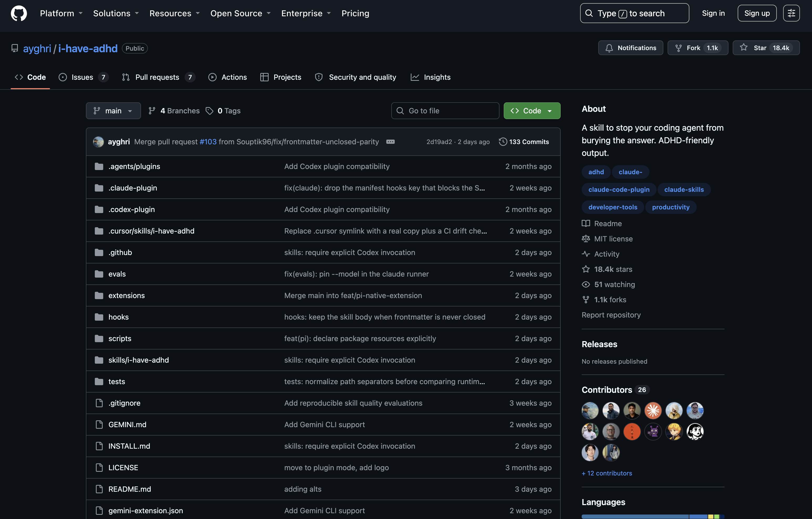Expand the Solutions menu
This screenshot has height=519, width=812.
(116, 13)
